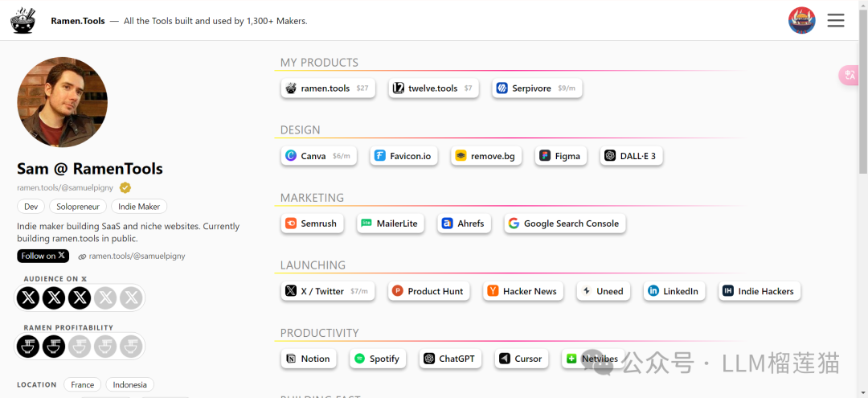The width and height of the screenshot is (868, 398).
Task: Click the grey profile URL under name
Action: point(67,187)
